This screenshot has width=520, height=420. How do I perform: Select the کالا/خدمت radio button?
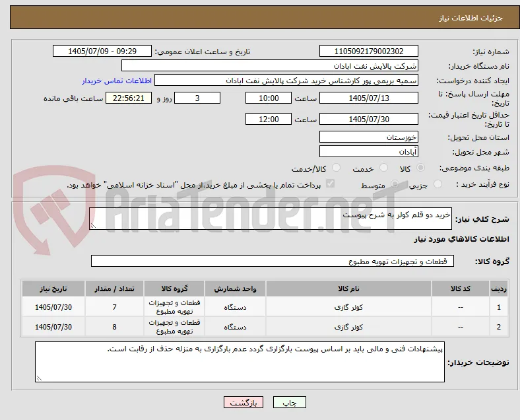[337, 168]
